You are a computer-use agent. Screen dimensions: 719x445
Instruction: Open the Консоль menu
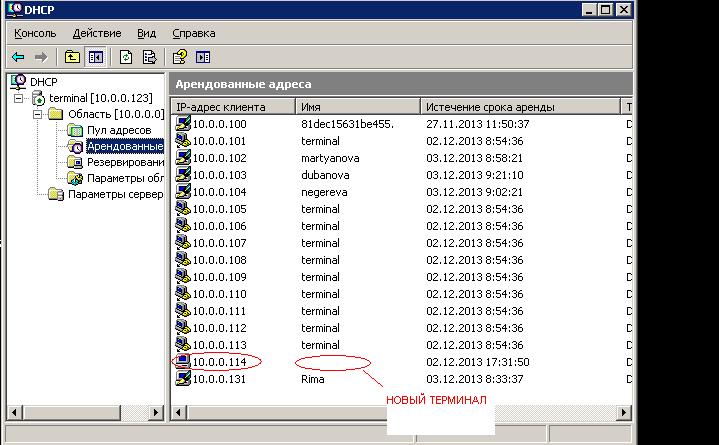(35, 33)
